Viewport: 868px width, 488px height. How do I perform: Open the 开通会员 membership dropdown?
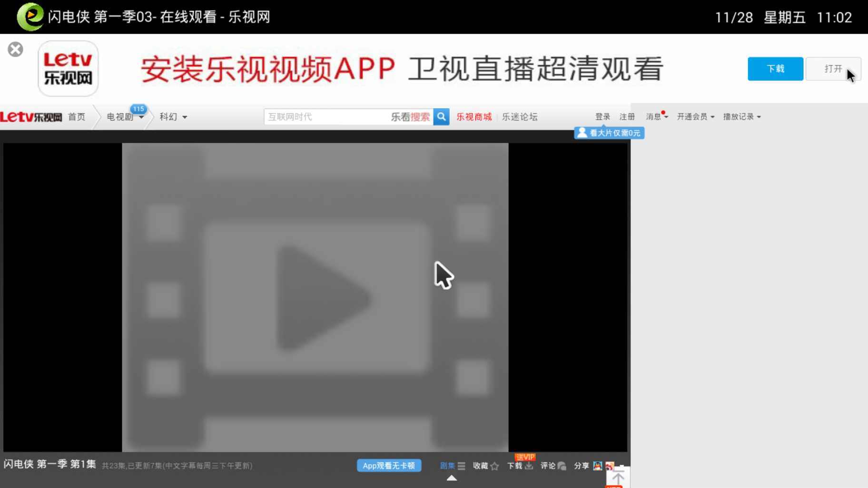point(695,117)
